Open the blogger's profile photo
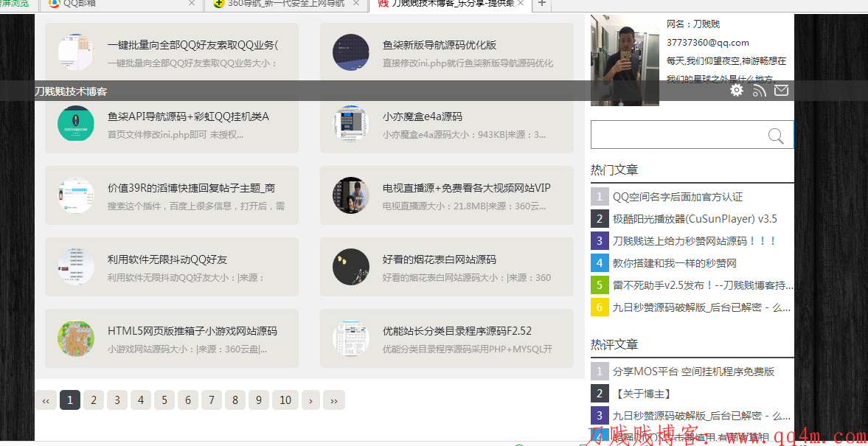Image resolution: width=868 pixels, height=446 pixels. (625, 60)
